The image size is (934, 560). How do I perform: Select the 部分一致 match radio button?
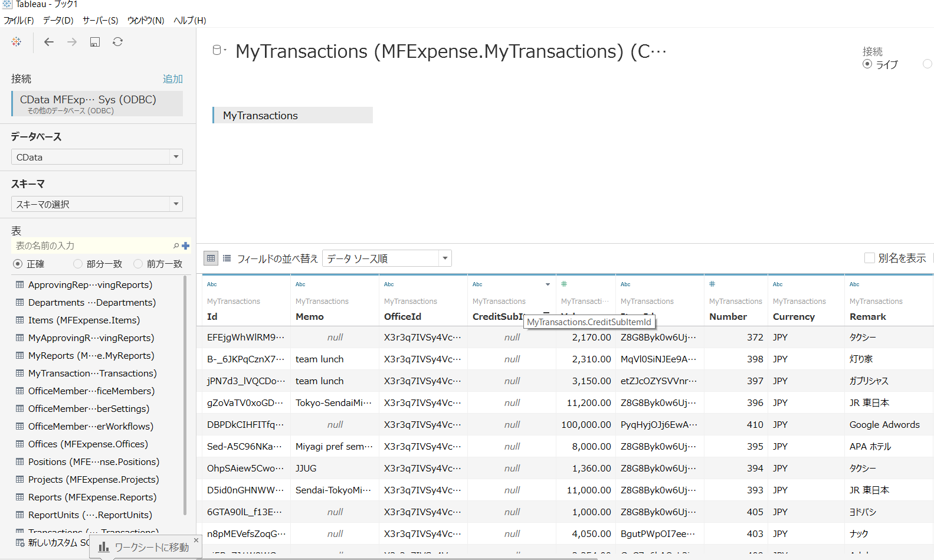click(78, 264)
